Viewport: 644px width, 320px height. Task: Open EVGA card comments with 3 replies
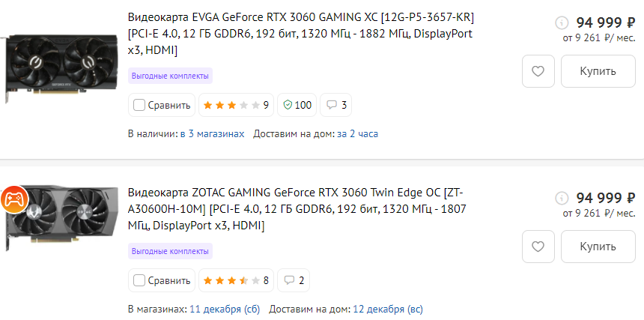pyautogui.click(x=335, y=105)
